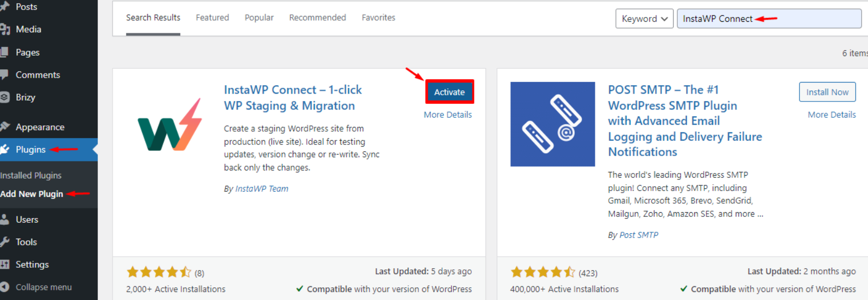Click Last Updated 5 days ago text
This screenshot has height=300, width=868.
[423, 271]
